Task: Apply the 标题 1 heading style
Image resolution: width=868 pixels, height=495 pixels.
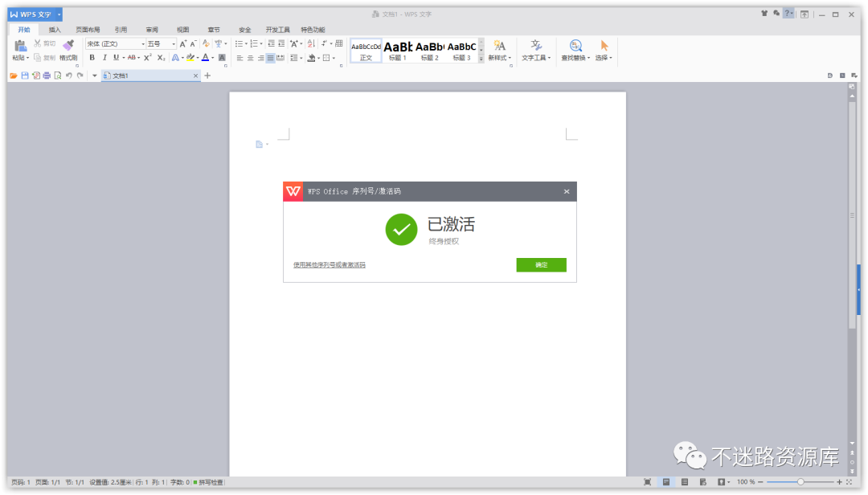Action: [398, 51]
